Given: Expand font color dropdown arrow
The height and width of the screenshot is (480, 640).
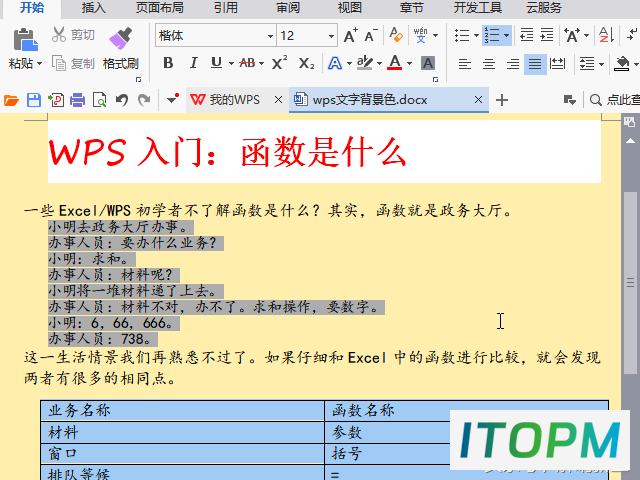Looking at the screenshot, I should pos(409,63).
